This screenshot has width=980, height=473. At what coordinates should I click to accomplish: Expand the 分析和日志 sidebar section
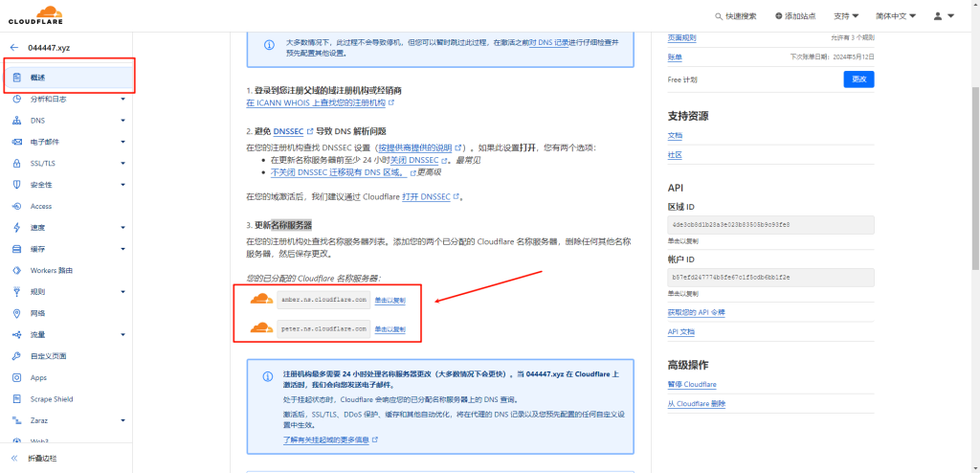(122, 99)
